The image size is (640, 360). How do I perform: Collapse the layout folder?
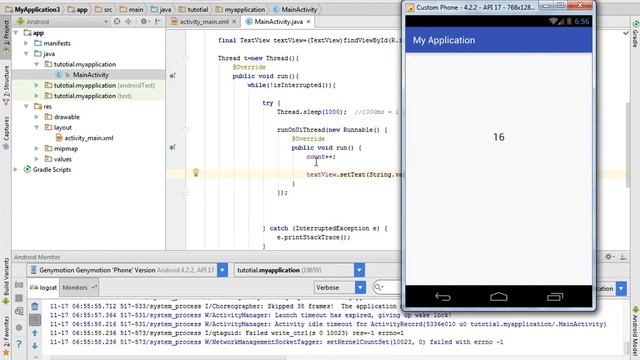coord(37,127)
